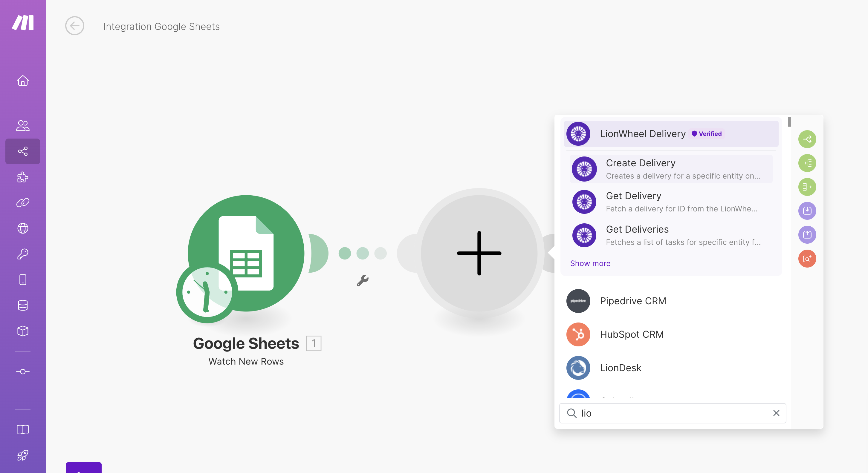This screenshot has width=868, height=473.
Task: Select HubSpot CRM app
Action: tap(671, 334)
